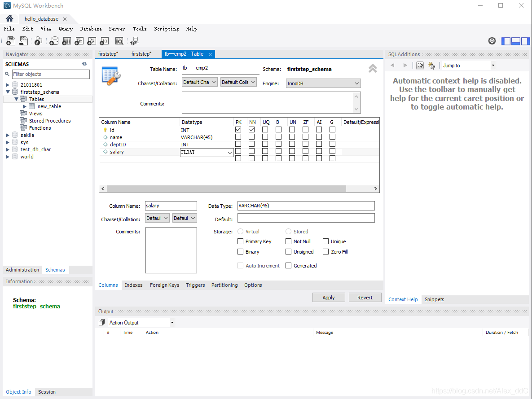Close the tb—emp2 Table tab
The width and height of the screenshot is (532, 399).
click(x=211, y=54)
